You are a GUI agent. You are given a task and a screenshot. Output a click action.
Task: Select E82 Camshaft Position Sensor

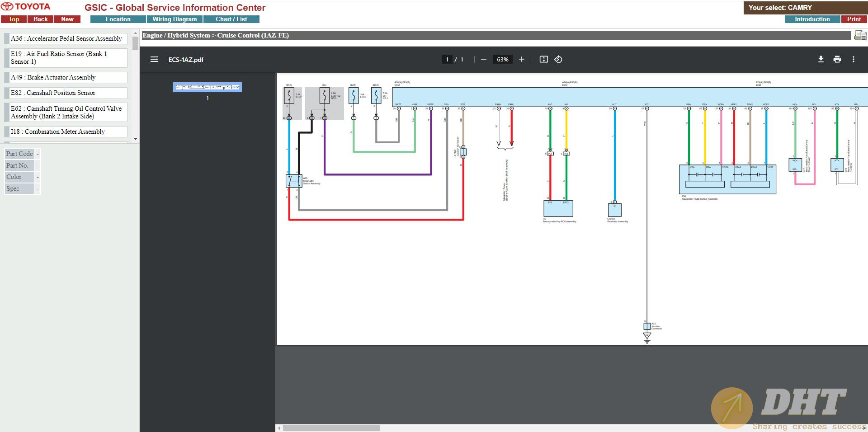click(66, 93)
